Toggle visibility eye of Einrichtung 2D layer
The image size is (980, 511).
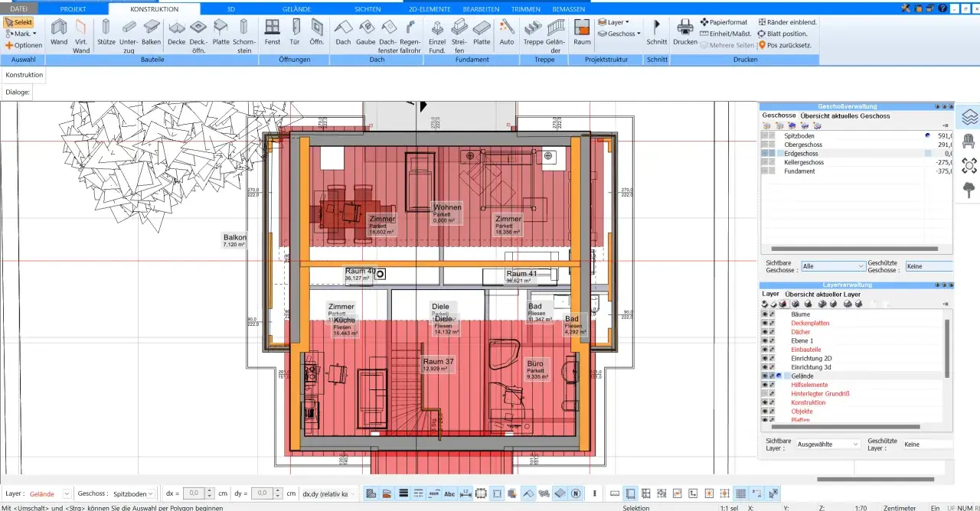(764, 358)
